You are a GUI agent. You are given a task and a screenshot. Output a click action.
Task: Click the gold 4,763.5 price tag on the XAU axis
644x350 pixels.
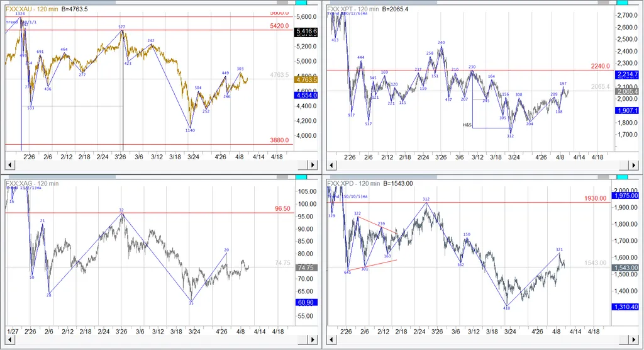pos(307,80)
